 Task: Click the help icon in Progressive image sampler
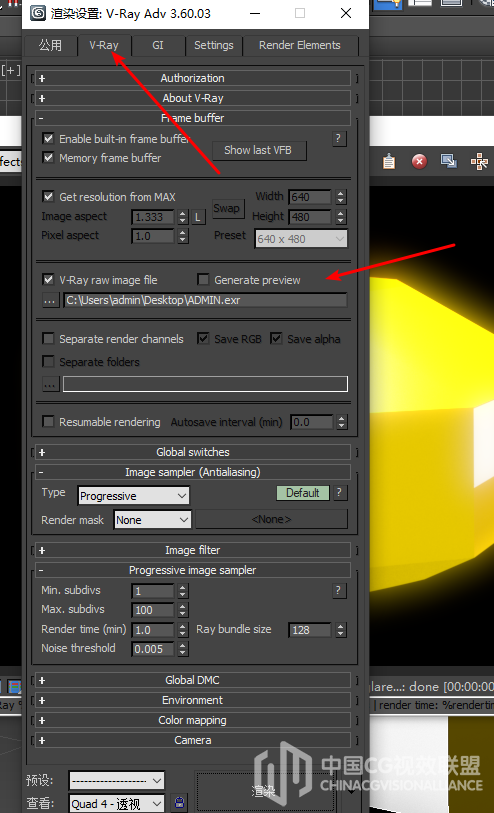(338, 590)
